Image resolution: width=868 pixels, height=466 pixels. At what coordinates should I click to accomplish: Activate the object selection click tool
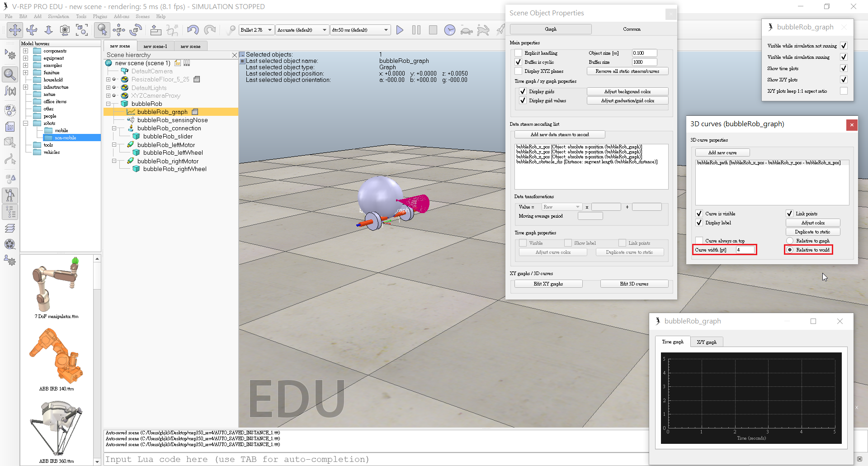pyautogui.click(x=102, y=30)
